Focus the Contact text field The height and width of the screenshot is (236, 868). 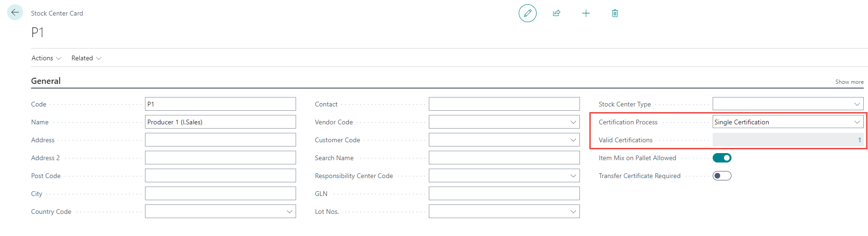pos(504,104)
